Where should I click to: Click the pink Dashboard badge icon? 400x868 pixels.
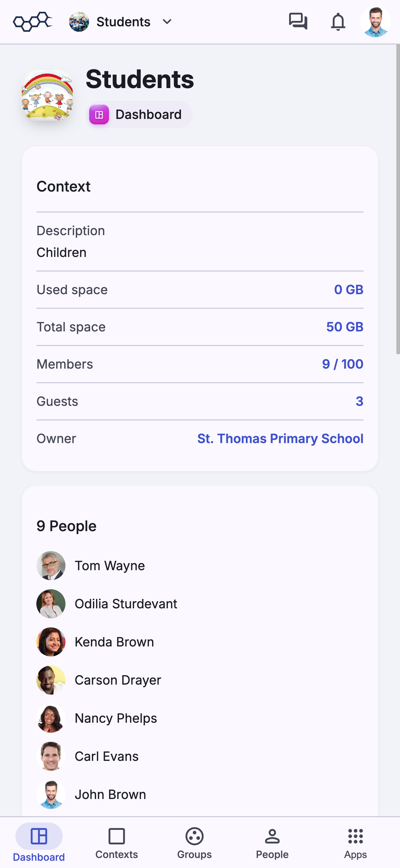point(99,115)
